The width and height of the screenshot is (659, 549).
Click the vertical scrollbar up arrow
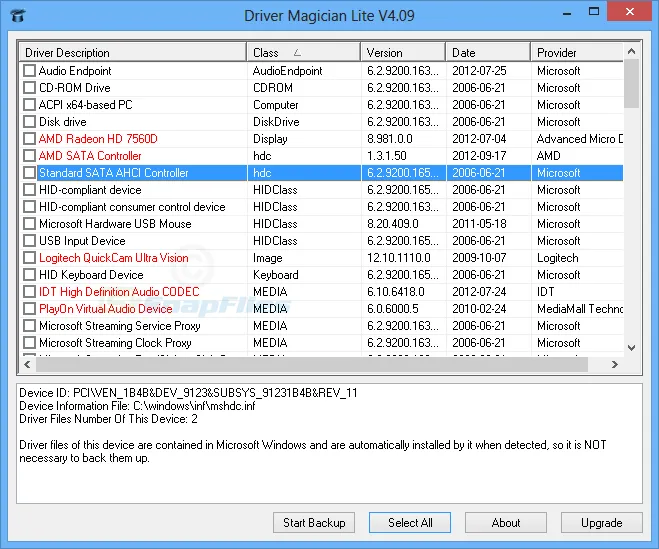click(631, 51)
